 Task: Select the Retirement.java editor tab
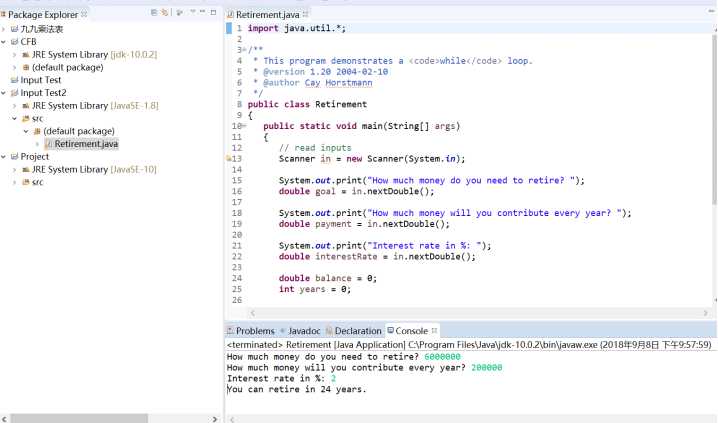click(x=267, y=15)
